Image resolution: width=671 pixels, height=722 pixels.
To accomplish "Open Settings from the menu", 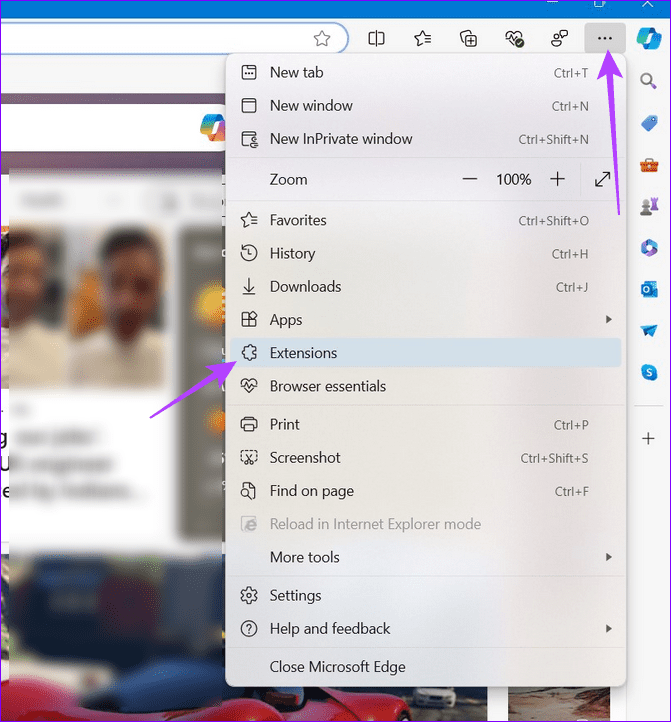I will click(426, 596).
